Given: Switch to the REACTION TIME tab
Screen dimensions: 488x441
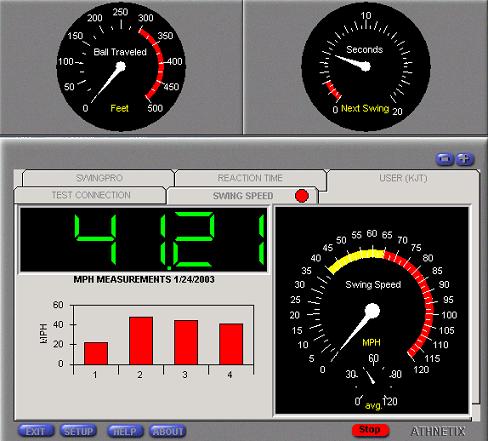Looking at the screenshot, I should [250, 178].
